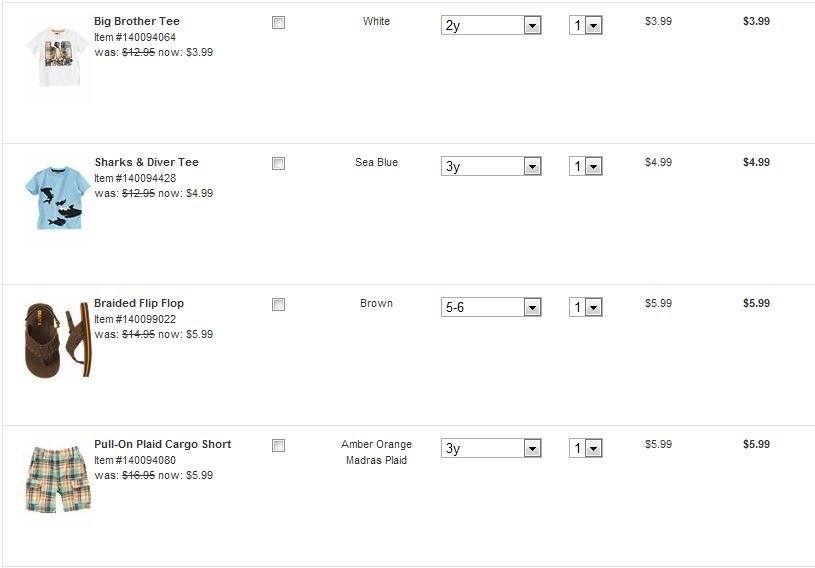This screenshot has height=568, width=815.
Task: Open quantity dropdown for Big Brother Tee
Action: (x=586, y=26)
